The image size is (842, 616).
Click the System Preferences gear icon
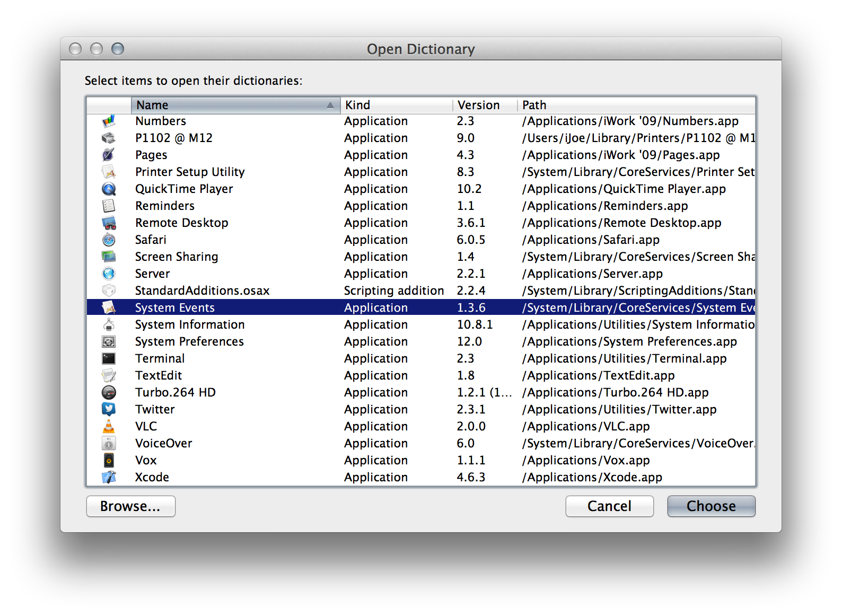click(x=109, y=341)
